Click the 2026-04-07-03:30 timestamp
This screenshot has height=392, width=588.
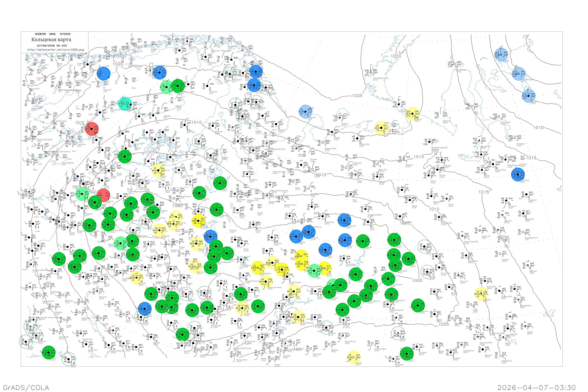[x=536, y=387]
